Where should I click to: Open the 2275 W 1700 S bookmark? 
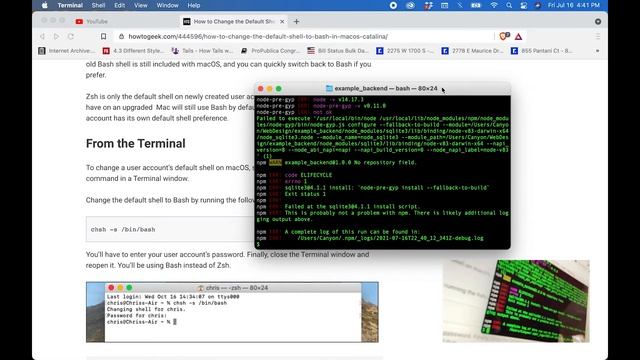coord(405,51)
